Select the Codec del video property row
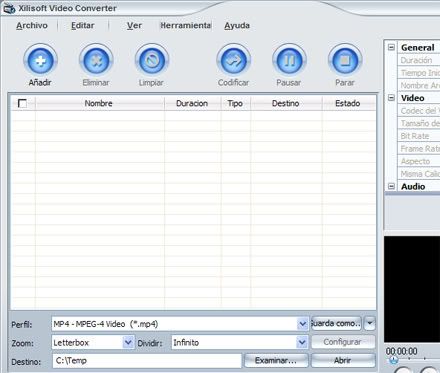This screenshot has height=373, width=440. click(x=419, y=111)
